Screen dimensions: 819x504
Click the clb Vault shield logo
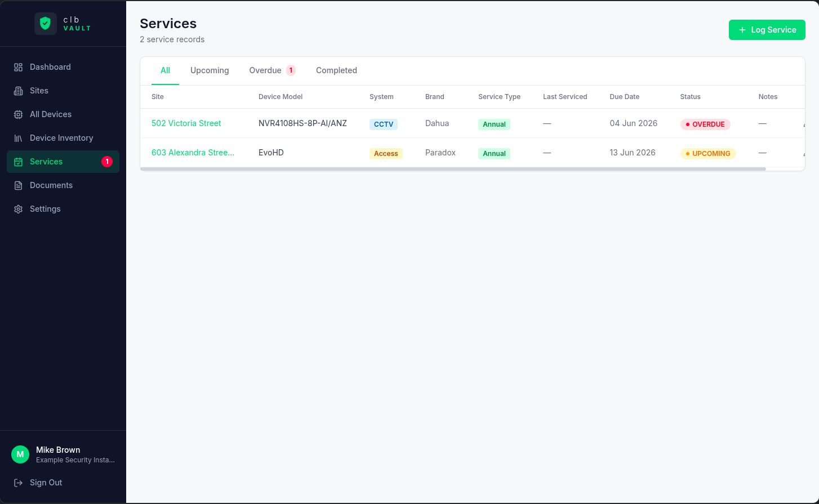tap(46, 24)
